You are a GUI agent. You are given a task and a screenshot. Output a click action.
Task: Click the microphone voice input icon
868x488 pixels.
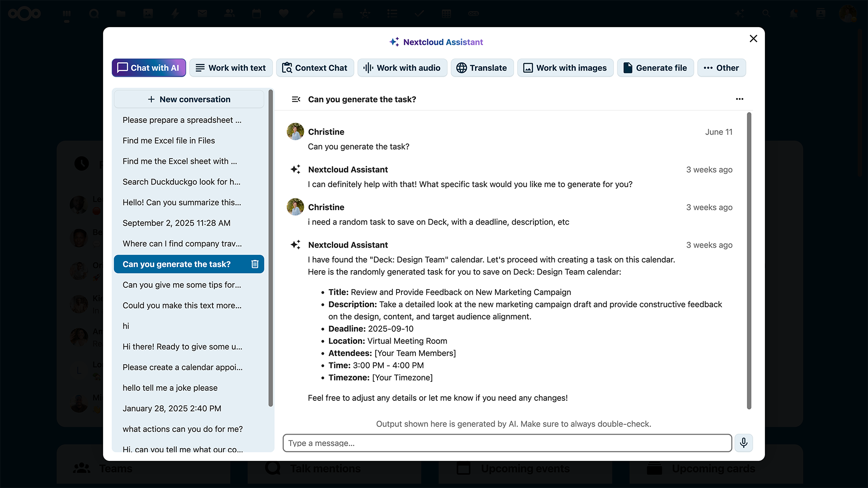click(744, 443)
